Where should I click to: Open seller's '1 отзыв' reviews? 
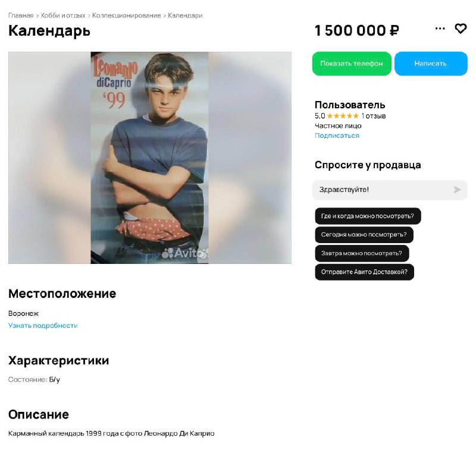(x=374, y=116)
